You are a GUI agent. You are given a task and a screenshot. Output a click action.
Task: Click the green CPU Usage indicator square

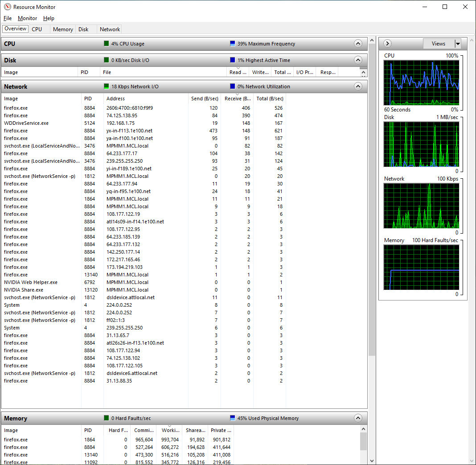pyautogui.click(x=106, y=43)
